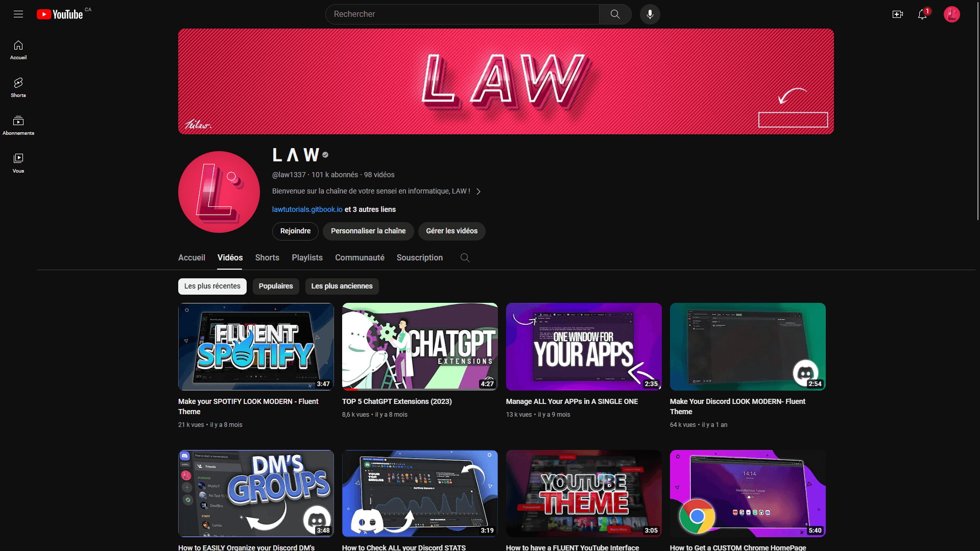The image size is (980, 551).
Task: Open the account avatar menu
Action: [951, 14]
